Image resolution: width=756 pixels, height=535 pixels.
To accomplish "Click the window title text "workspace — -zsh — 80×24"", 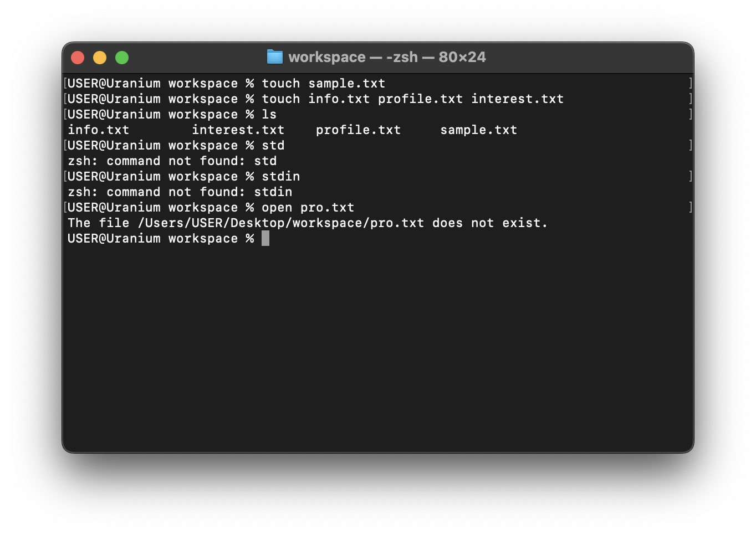I will tap(387, 57).
